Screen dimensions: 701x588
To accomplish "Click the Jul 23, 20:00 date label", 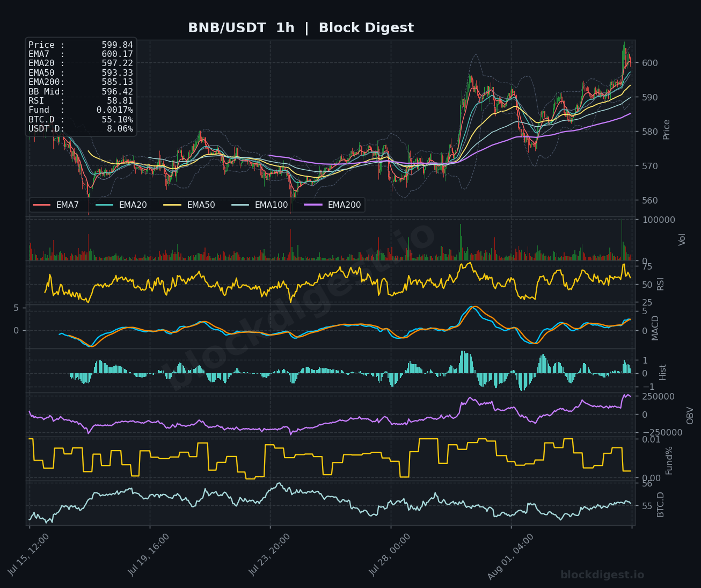I will coord(270,554).
